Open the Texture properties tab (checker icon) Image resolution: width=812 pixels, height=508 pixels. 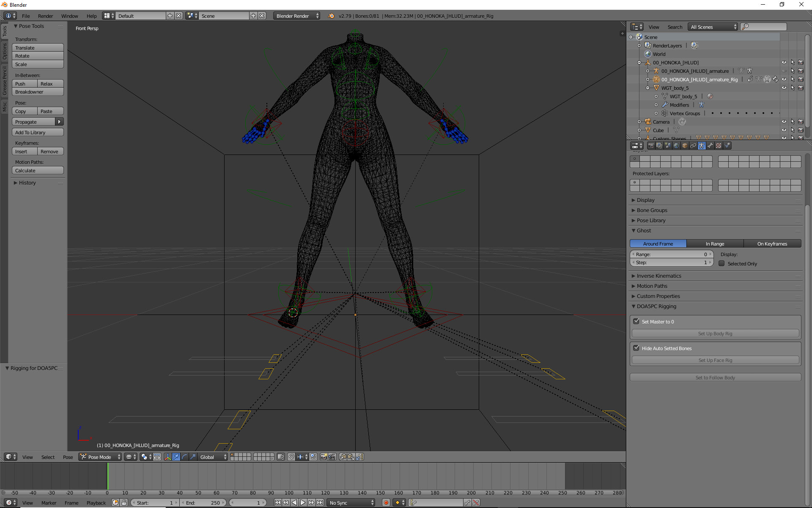click(x=719, y=146)
